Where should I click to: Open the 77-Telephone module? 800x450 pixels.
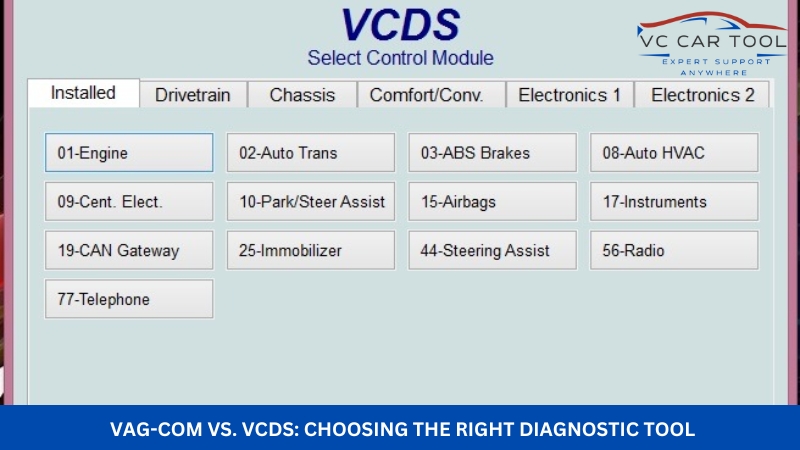[129, 299]
